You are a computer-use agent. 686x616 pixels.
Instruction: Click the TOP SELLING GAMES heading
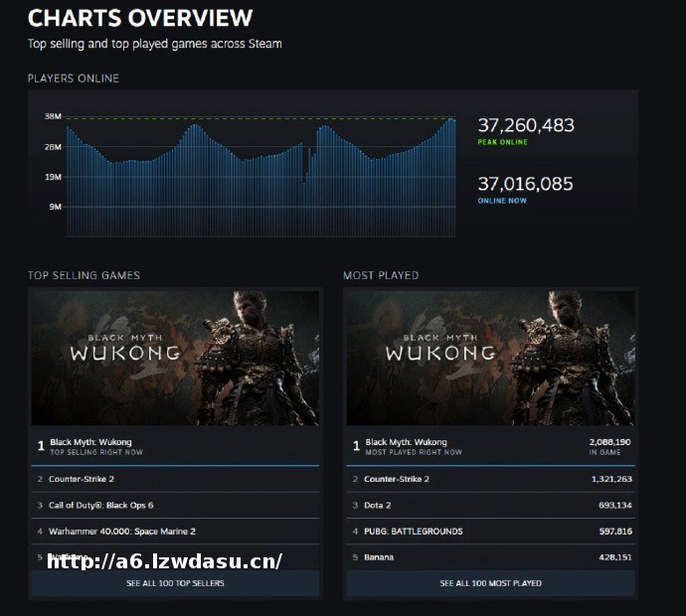pos(84,275)
